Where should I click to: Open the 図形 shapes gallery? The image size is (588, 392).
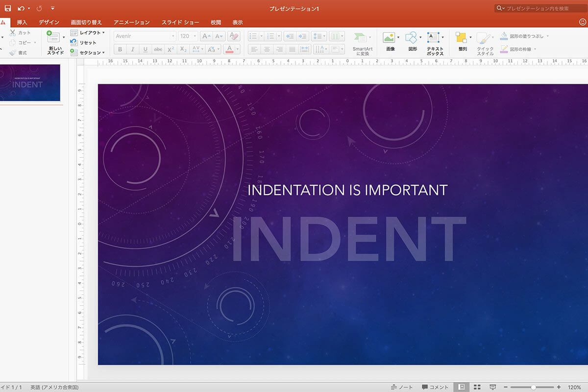(413, 42)
